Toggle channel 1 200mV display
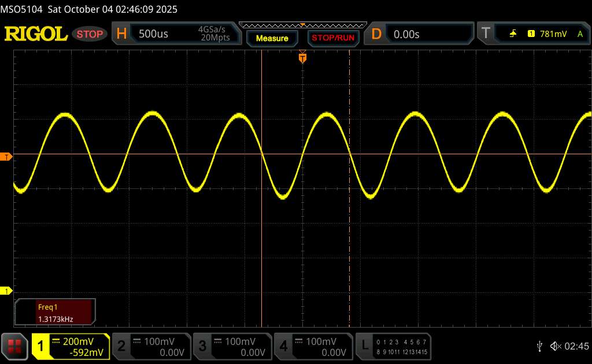The image size is (592, 364). (x=71, y=346)
